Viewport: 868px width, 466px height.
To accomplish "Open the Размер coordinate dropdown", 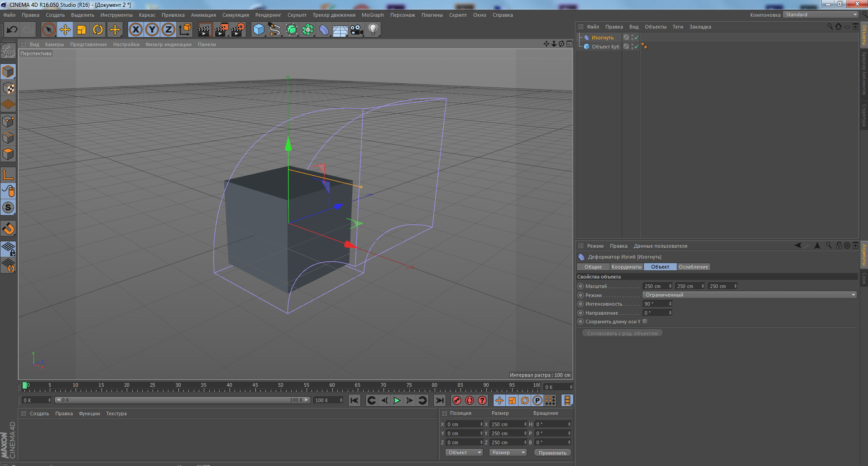I will pyautogui.click(x=508, y=452).
